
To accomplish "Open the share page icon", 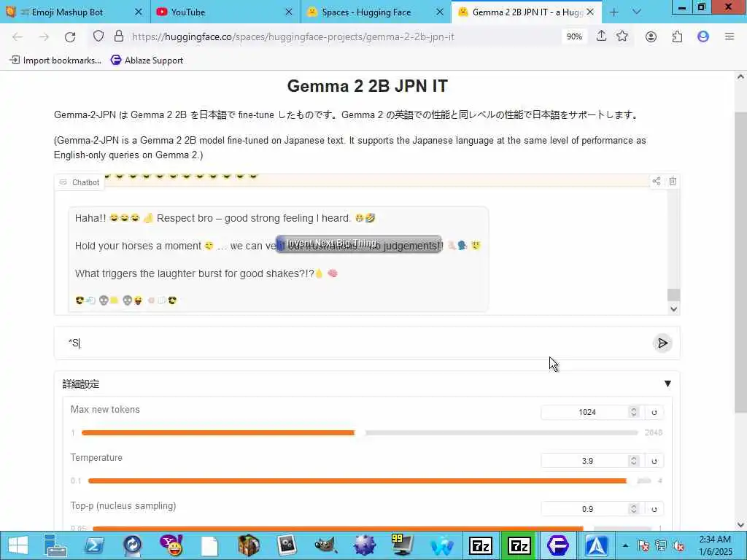I will (601, 36).
